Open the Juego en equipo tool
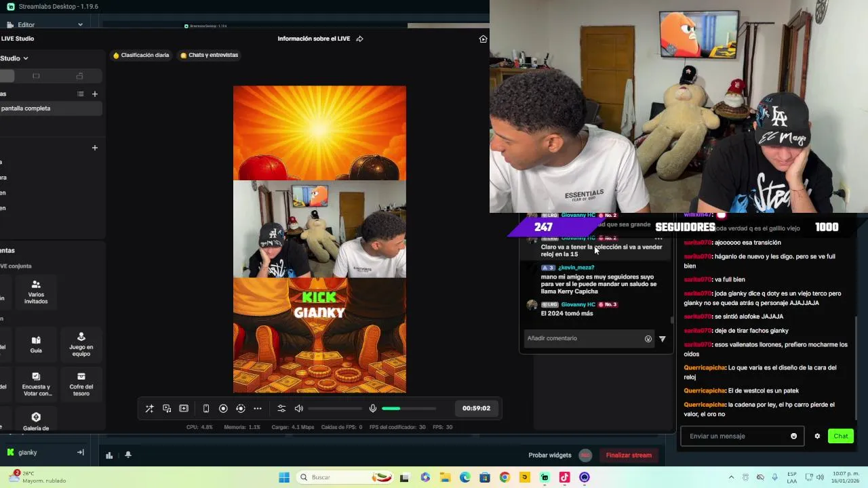This screenshot has width=868, height=488. [x=81, y=344]
